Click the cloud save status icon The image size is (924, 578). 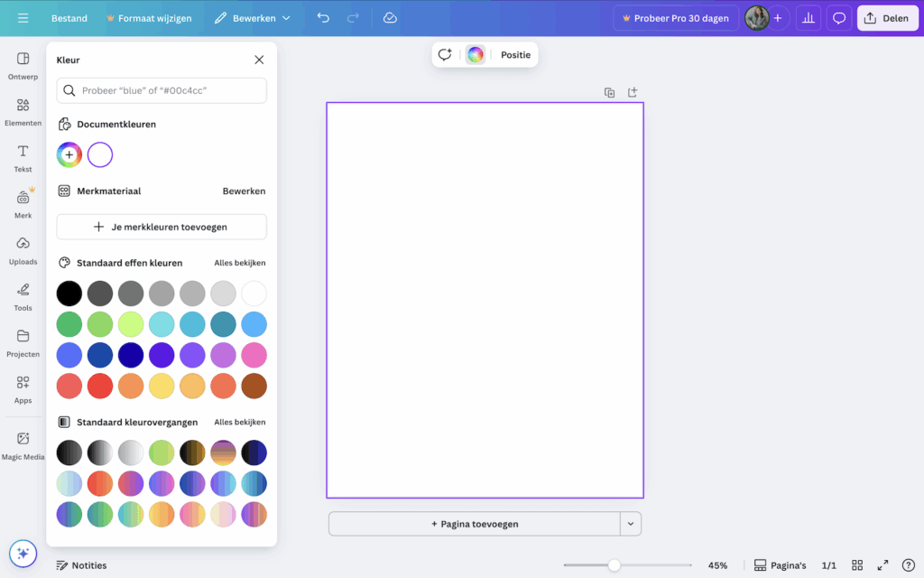click(390, 18)
